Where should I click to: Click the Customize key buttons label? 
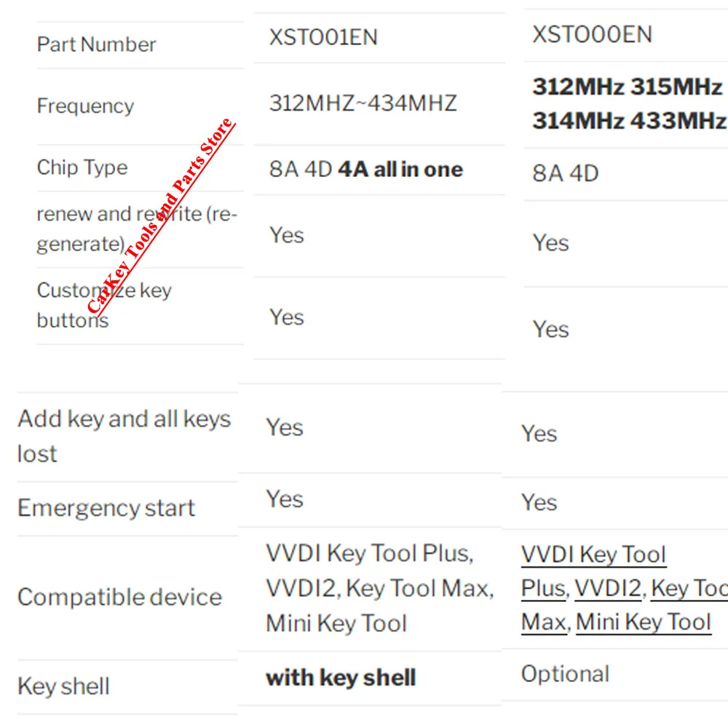coord(104,306)
